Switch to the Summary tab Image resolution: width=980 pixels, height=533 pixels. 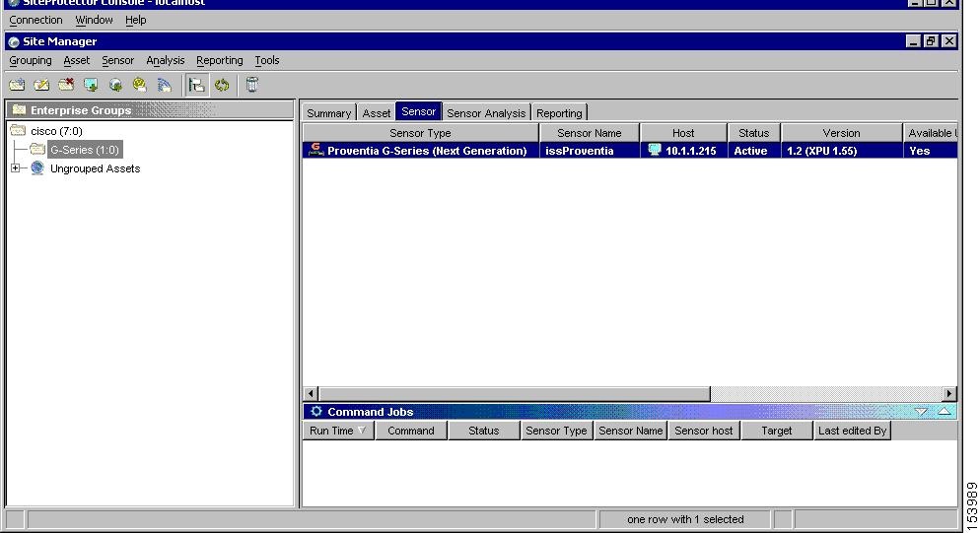coord(328,113)
